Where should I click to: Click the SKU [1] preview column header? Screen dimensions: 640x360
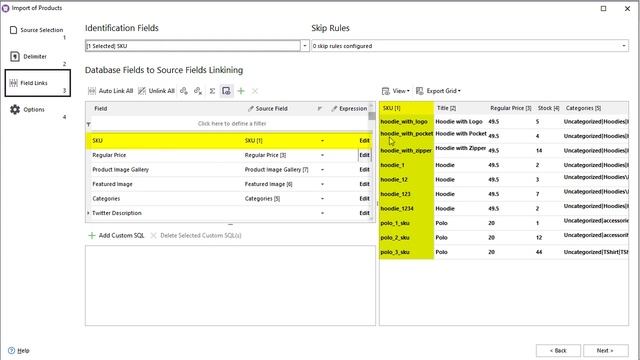coord(406,108)
